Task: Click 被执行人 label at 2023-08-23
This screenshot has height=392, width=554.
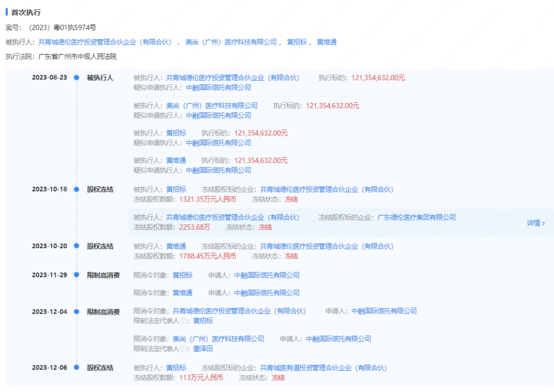Action: coord(100,78)
